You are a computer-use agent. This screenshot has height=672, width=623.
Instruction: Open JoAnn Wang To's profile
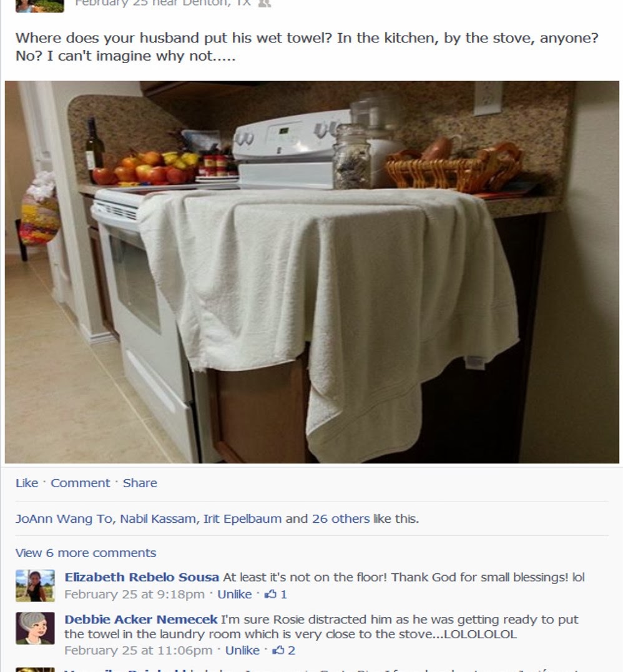pyautogui.click(x=64, y=518)
